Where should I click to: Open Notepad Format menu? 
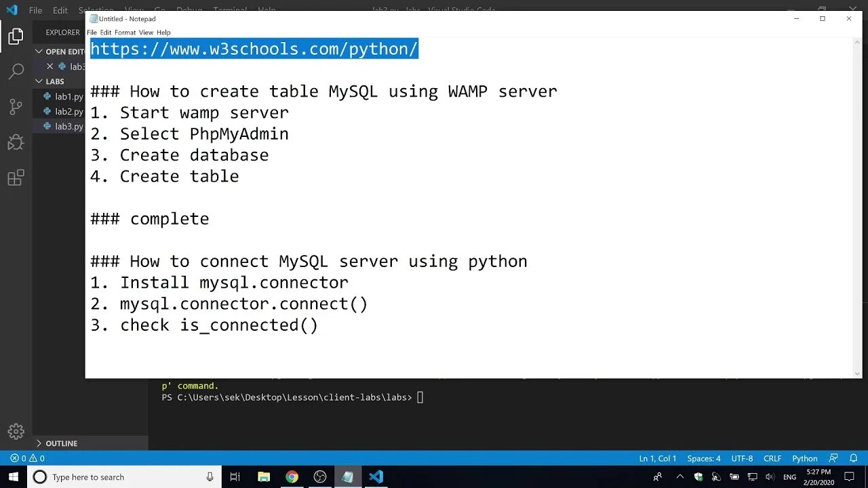125,33
